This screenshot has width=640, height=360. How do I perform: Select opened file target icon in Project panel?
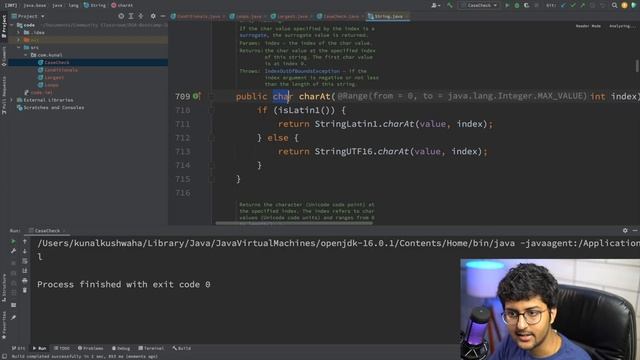(121, 16)
